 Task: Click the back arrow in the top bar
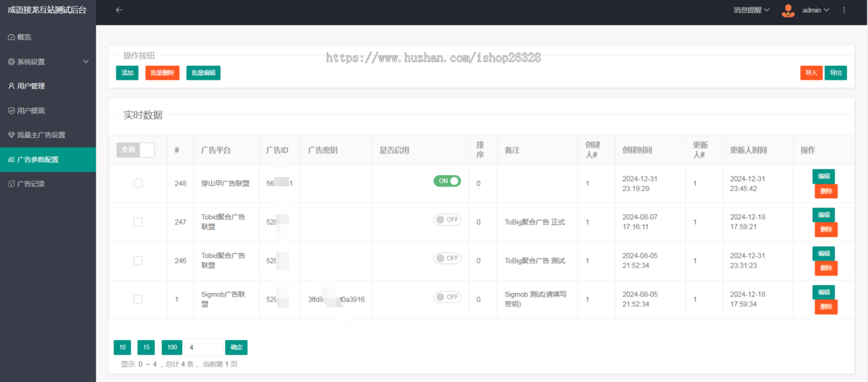click(x=119, y=10)
